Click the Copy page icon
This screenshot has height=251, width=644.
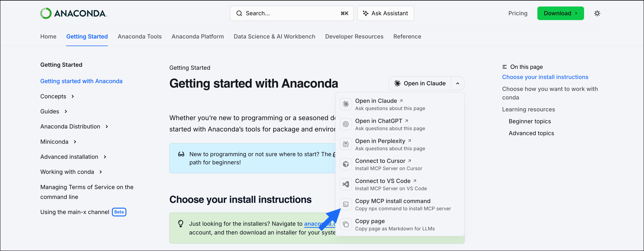coord(346,224)
